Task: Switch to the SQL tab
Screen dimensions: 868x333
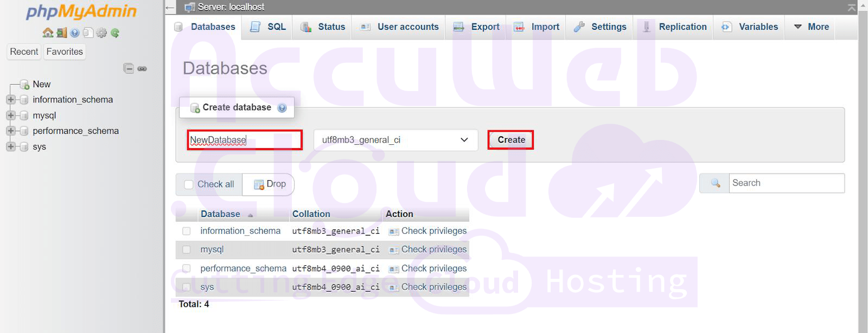Action: tap(268, 27)
